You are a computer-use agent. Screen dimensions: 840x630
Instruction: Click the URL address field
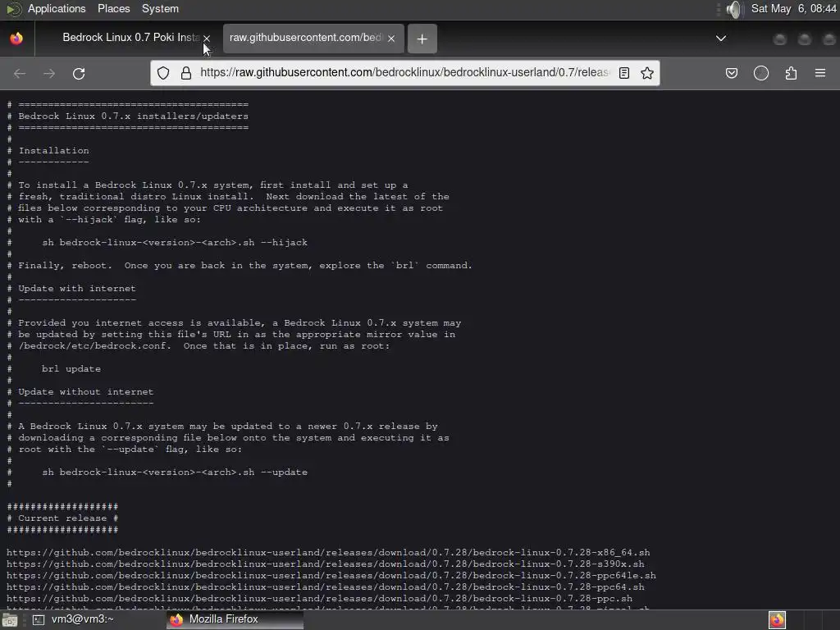tap(404, 73)
